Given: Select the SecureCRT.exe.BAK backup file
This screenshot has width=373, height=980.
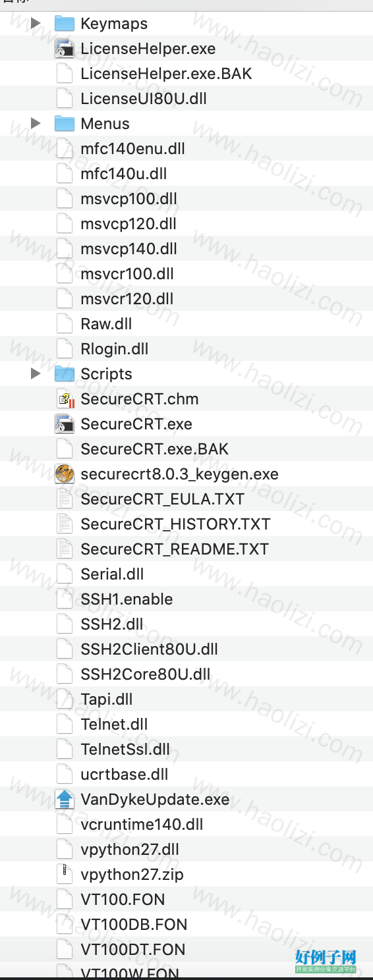Looking at the screenshot, I should 154,449.
